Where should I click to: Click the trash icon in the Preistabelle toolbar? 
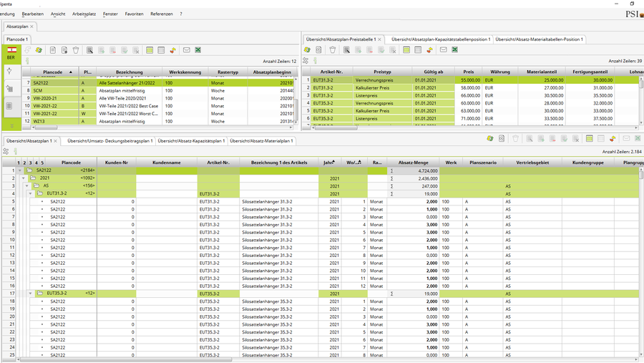tap(333, 49)
